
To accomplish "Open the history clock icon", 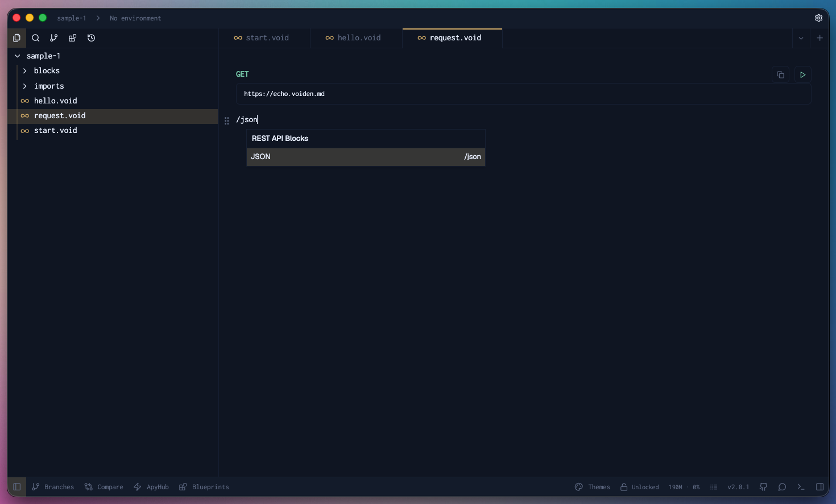I will [91, 38].
